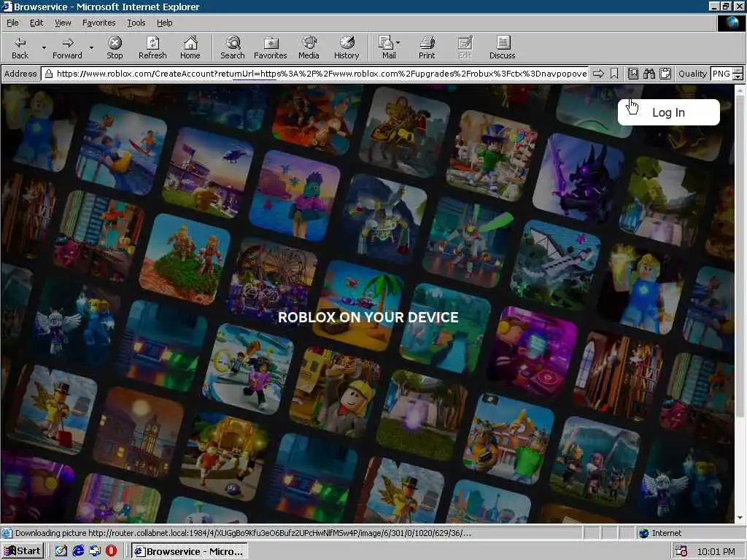Click the Downloading picture status bar text
Screen dimensions: 747x560
[243, 533]
